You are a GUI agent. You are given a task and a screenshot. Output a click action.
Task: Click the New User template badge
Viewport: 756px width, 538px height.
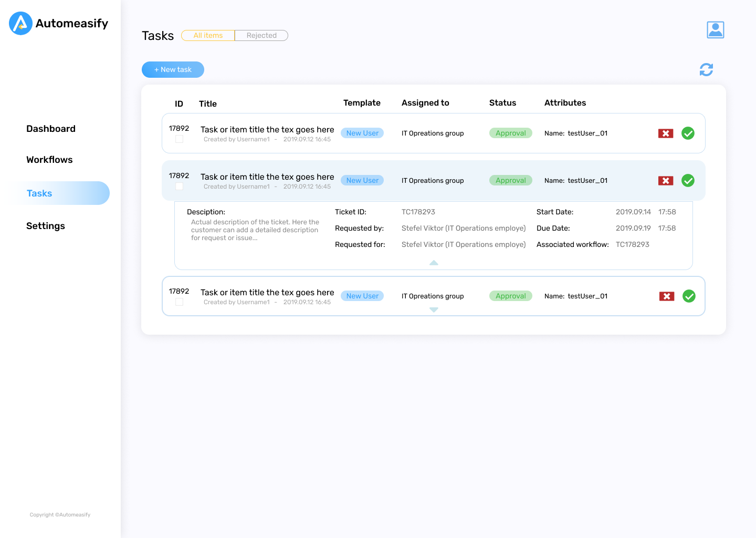(362, 133)
